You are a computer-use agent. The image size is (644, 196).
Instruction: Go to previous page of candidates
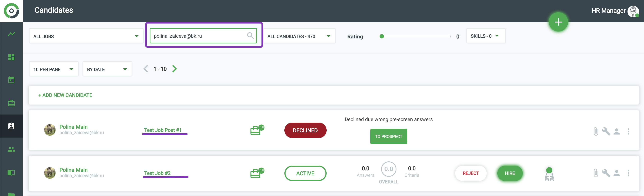tap(146, 69)
